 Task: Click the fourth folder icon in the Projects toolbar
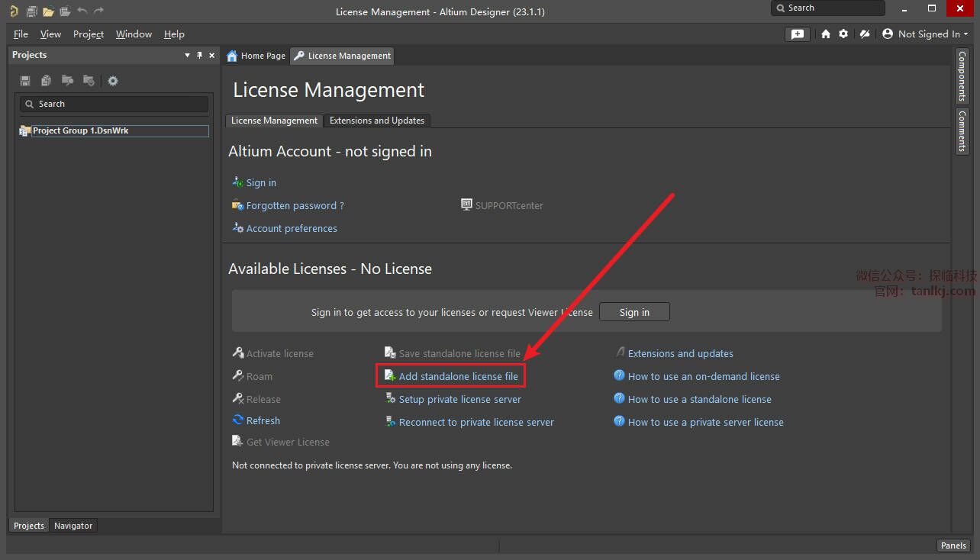89,81
